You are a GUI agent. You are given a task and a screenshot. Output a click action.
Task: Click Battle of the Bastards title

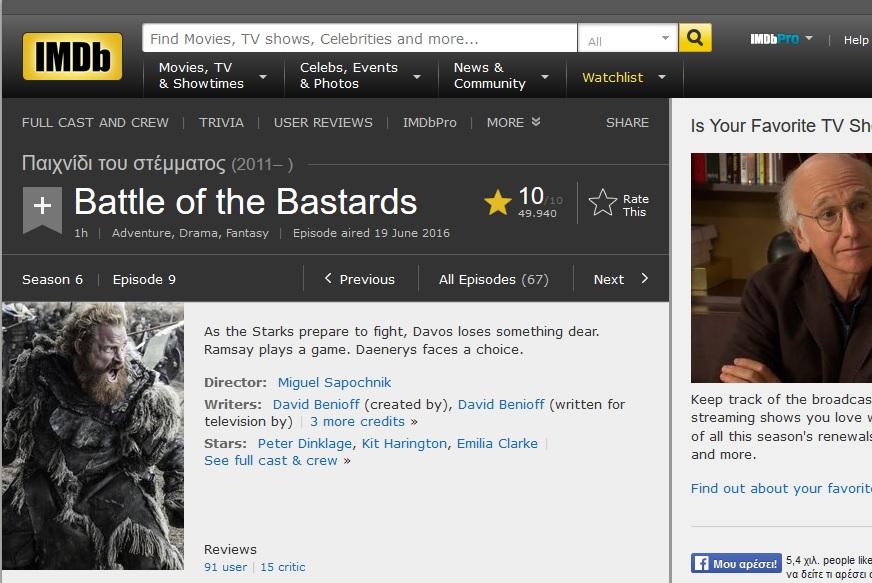pyautogui.click(x=245, y=201)
